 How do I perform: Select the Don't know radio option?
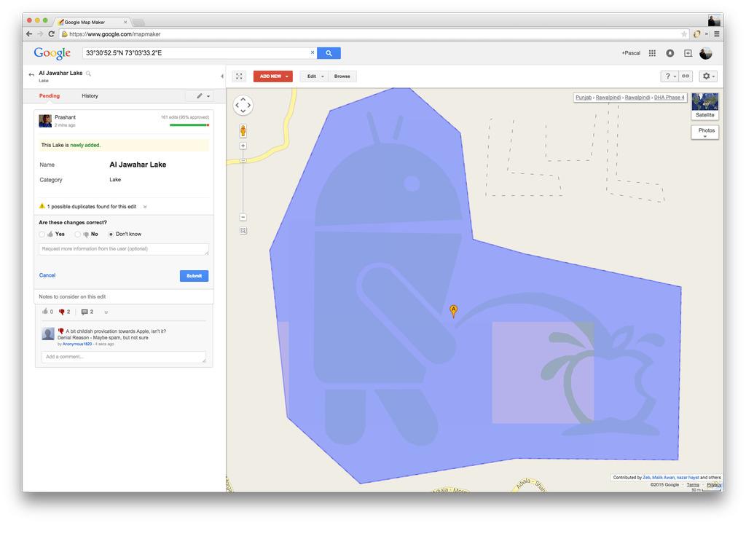click(x=111, y=234)
